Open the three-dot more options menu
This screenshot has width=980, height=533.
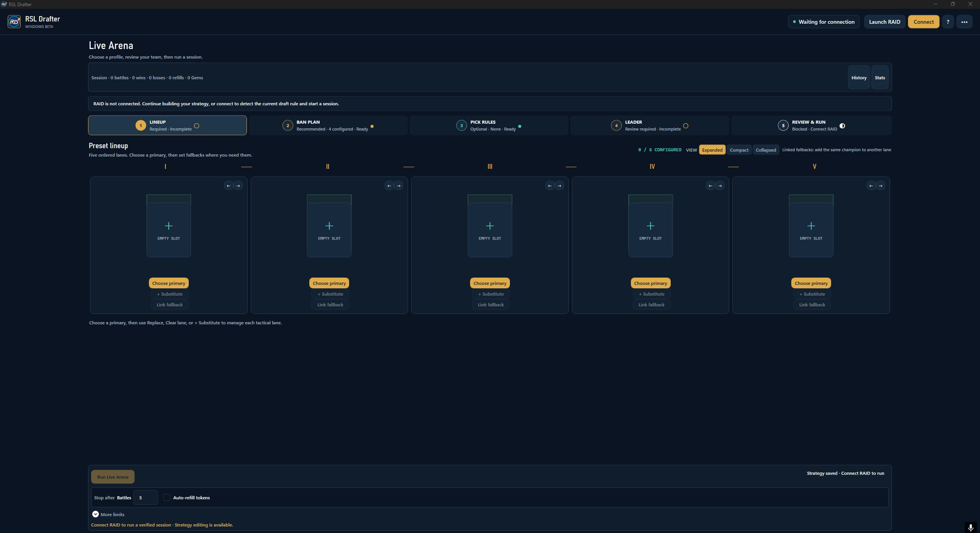(x=964, y=22)
